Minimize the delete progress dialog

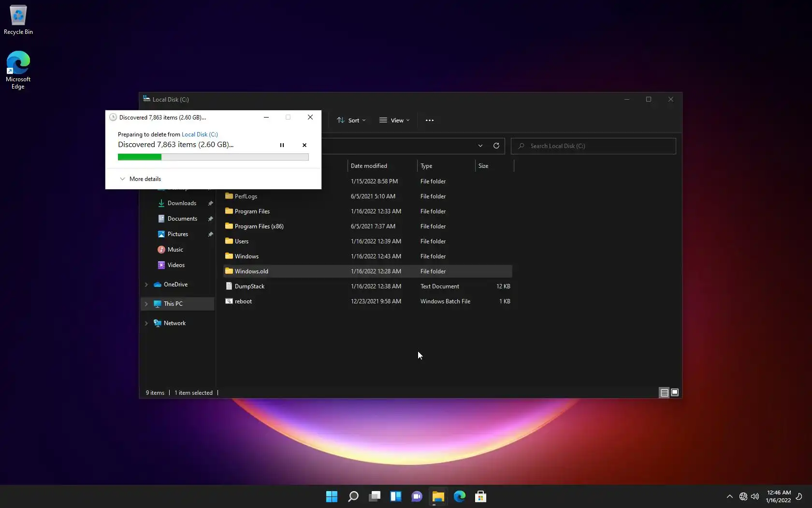click(x=266, y=117)
